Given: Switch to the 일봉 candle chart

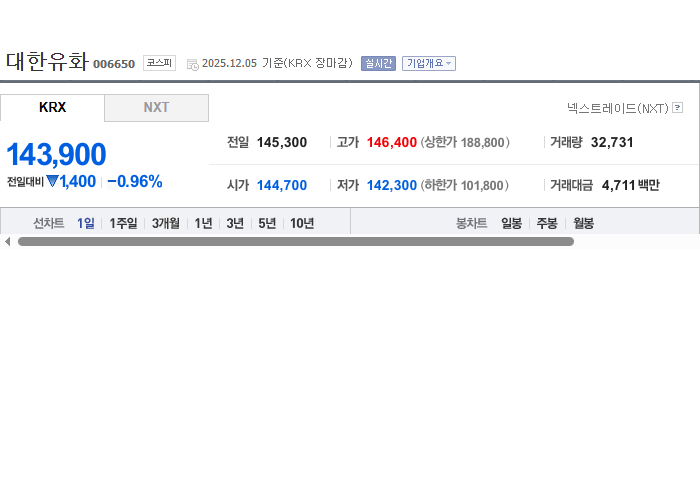Looking at the screenshot, I should pos(511,223).
